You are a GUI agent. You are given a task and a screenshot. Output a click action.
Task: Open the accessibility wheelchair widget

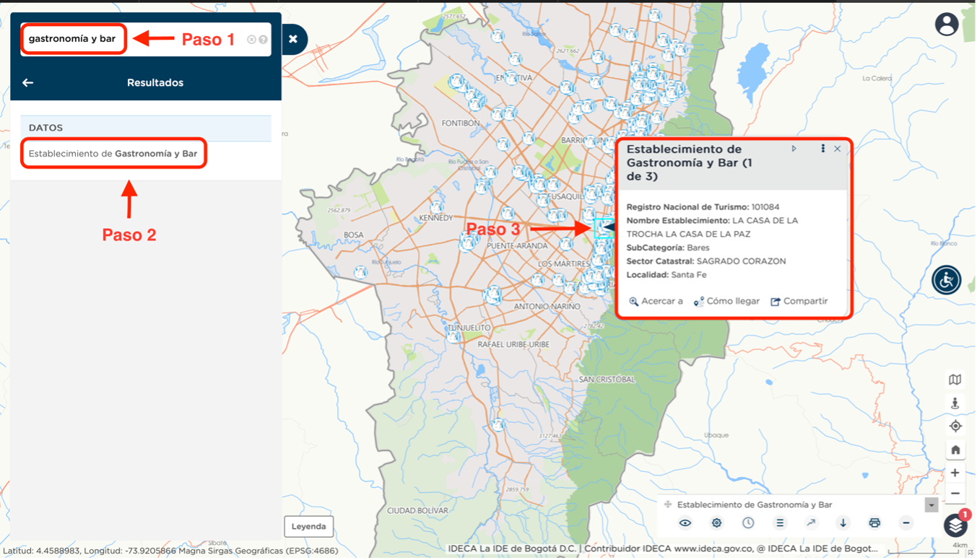tap(946, 280)
